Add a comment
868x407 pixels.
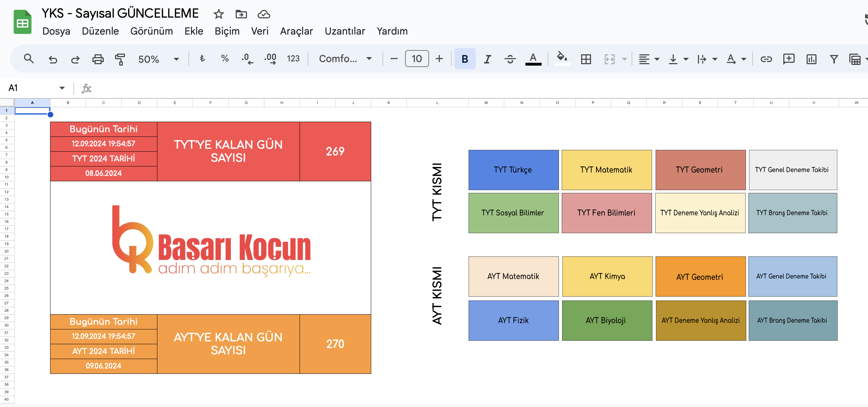click(x=789, y=59)
